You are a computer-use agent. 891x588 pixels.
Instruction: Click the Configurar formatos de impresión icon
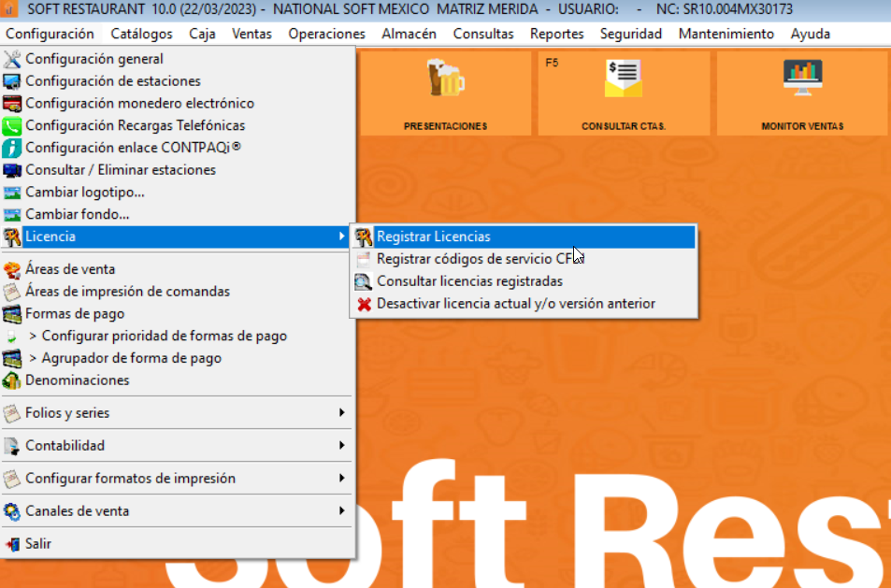(x=12, y=479)
